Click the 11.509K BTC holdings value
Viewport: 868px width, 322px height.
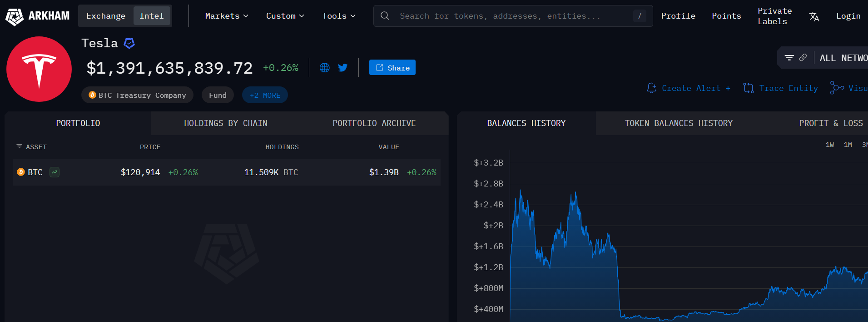271,172
